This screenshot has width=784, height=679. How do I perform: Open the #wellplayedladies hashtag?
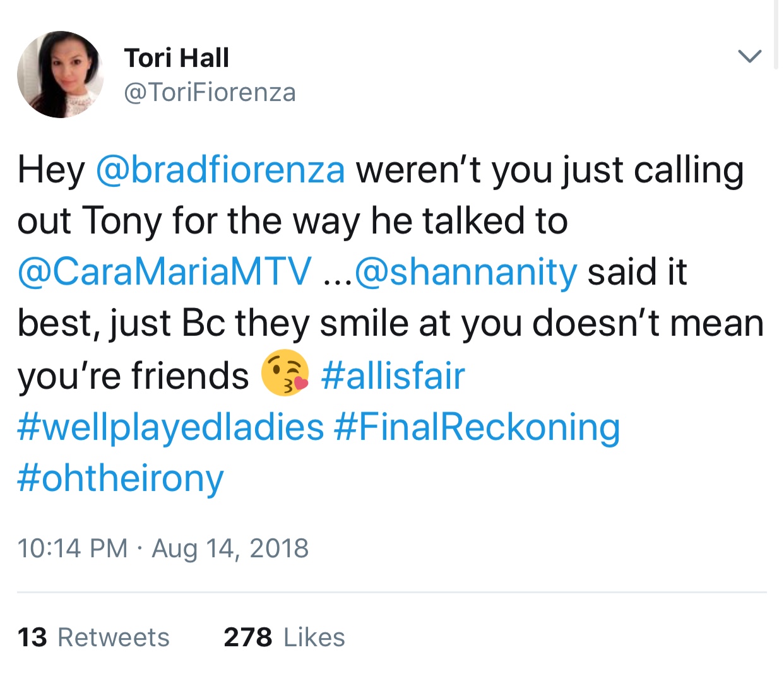pyautogui.click(x=170, y=427)
